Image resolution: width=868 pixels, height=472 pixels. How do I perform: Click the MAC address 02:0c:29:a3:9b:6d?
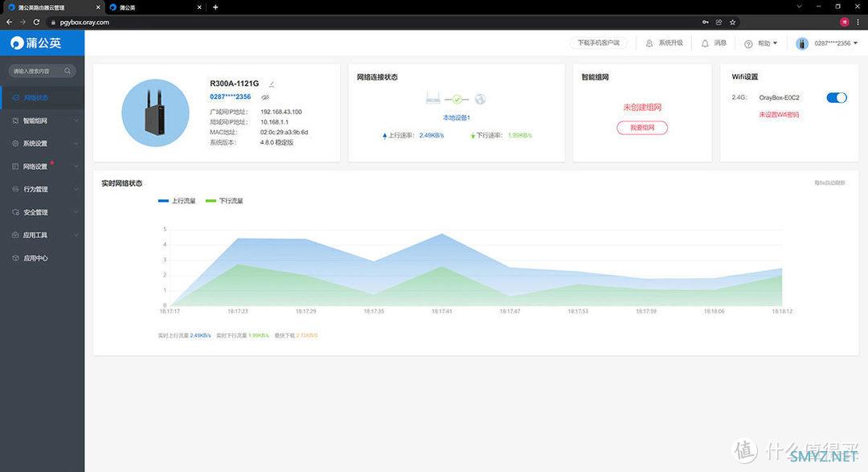click(284, 132)
